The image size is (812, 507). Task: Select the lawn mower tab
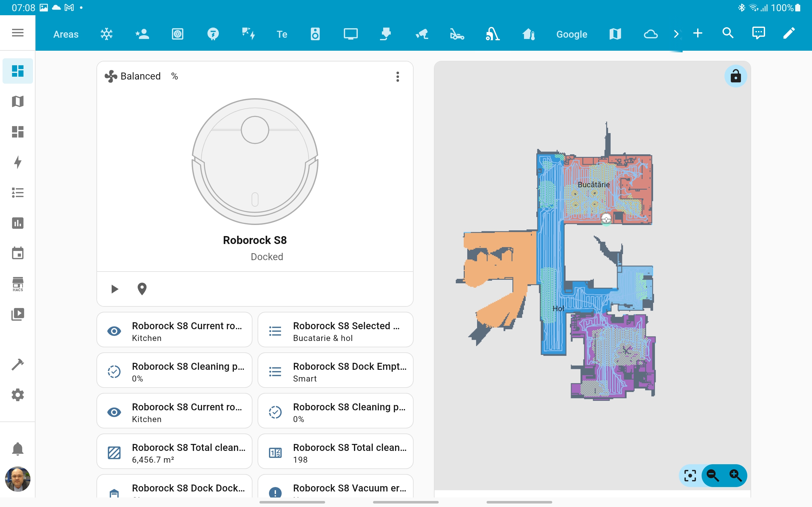click(x=457, y=34)
